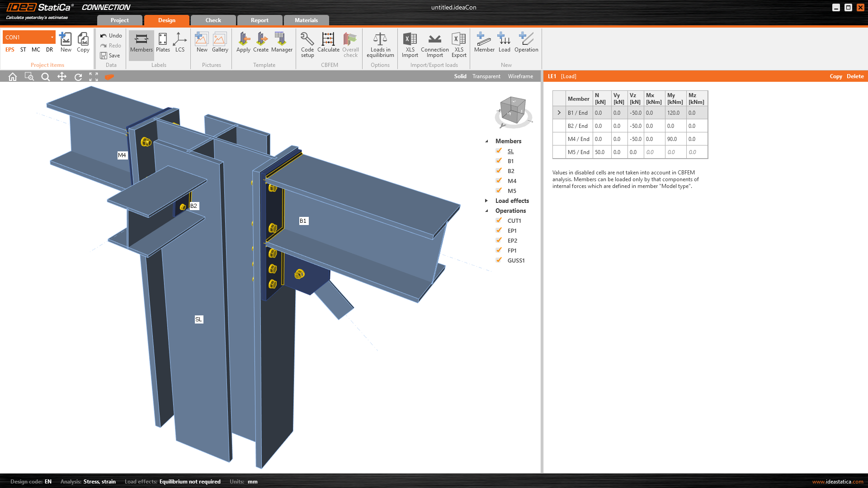Click the My value cell for M4 / End

[675, 139]
